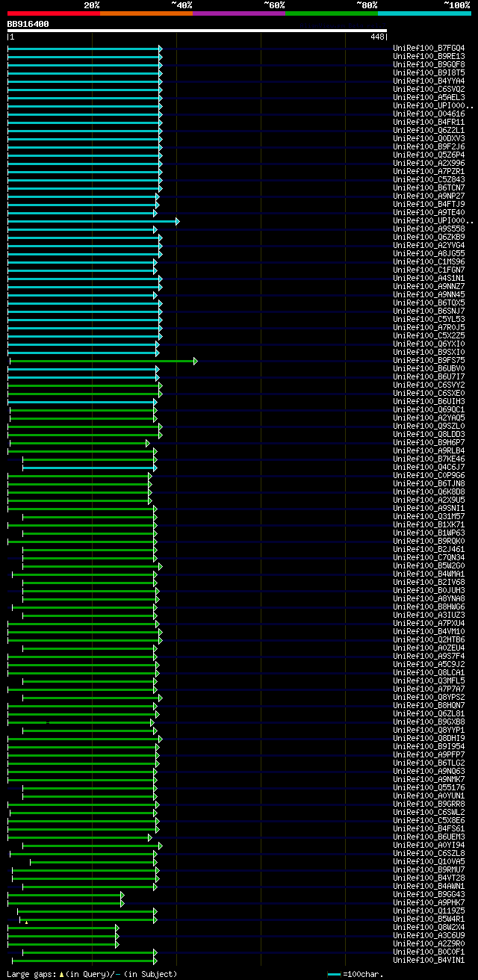The height and width of the screenshot is (980, 478).
Task: Click the red ~20% identity legend segment
Action: (x=54, y=13)
